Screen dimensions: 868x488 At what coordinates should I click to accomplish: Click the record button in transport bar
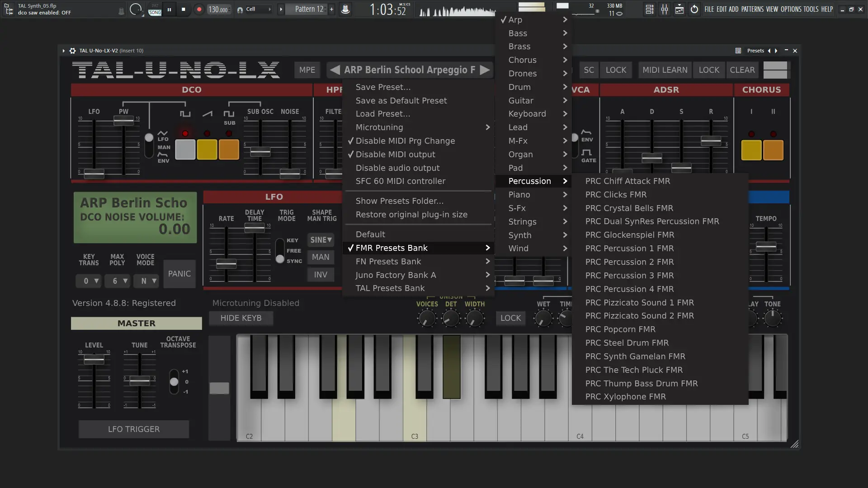tap(199, 9)
